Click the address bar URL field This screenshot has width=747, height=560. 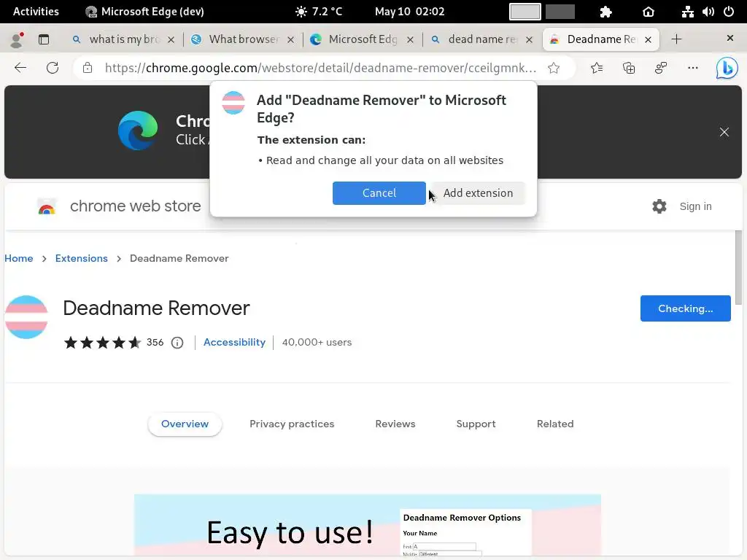point(320,68)
